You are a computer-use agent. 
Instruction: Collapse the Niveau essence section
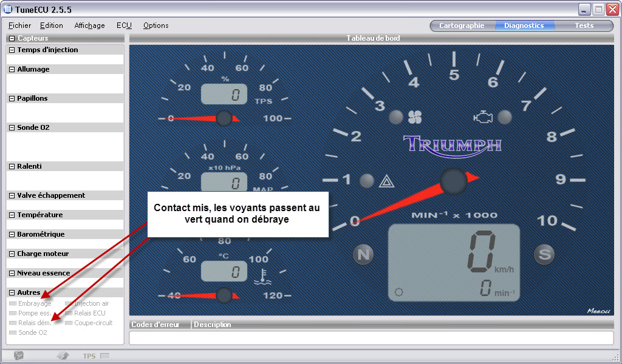click(12, 273)
